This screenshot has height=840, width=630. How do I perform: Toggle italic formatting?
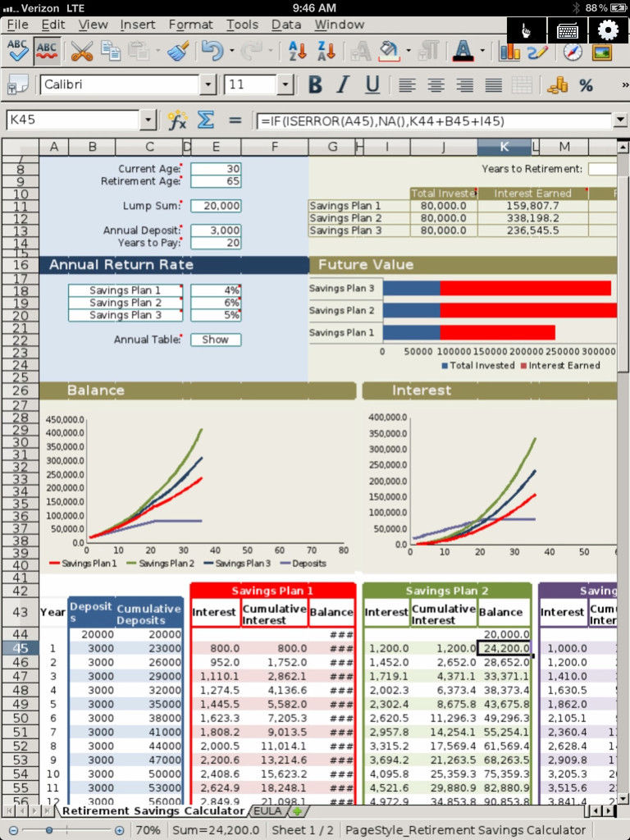click(344, 84)
